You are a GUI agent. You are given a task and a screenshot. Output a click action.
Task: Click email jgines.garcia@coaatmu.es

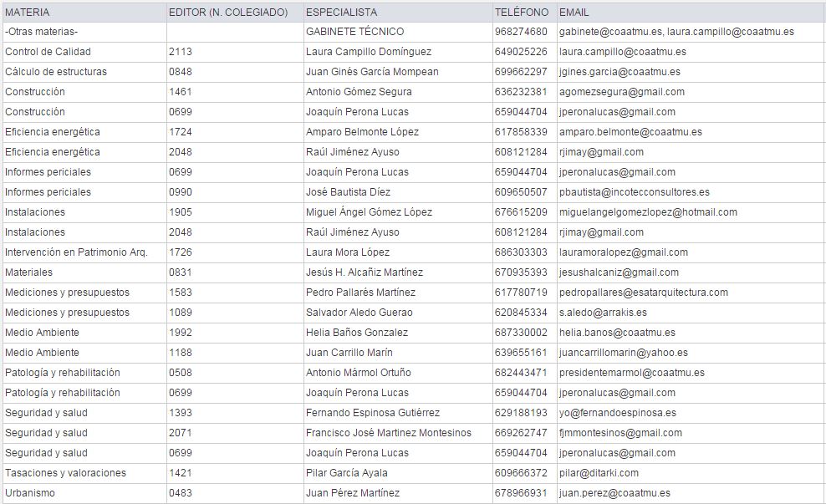pos(619,72)
